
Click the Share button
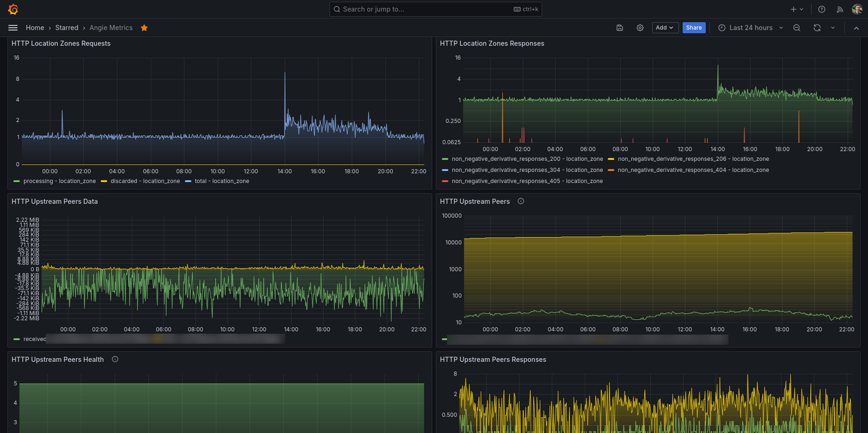pyautogui.click(x=694, y=28)
